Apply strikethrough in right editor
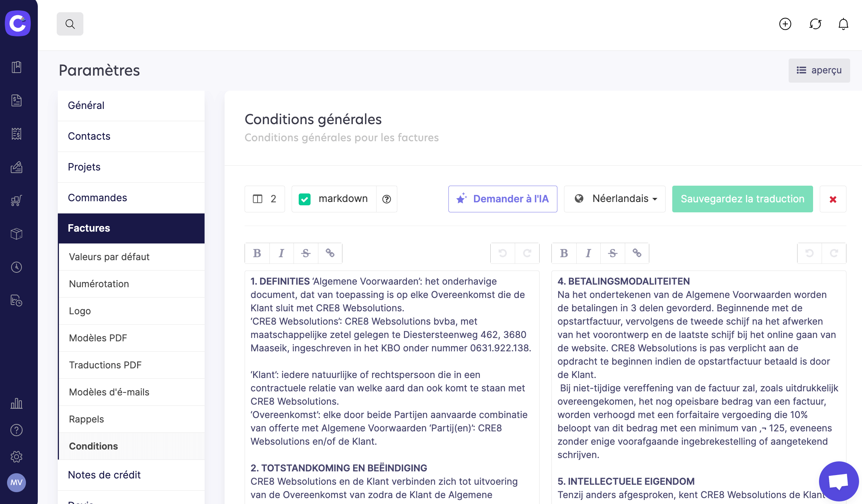 613,253
